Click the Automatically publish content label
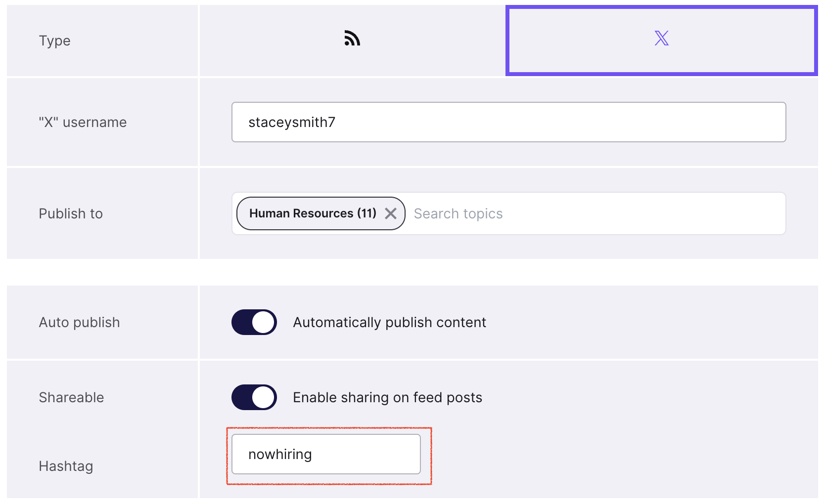The width and height of the screenshot is (824, 504). coord(390,322)
